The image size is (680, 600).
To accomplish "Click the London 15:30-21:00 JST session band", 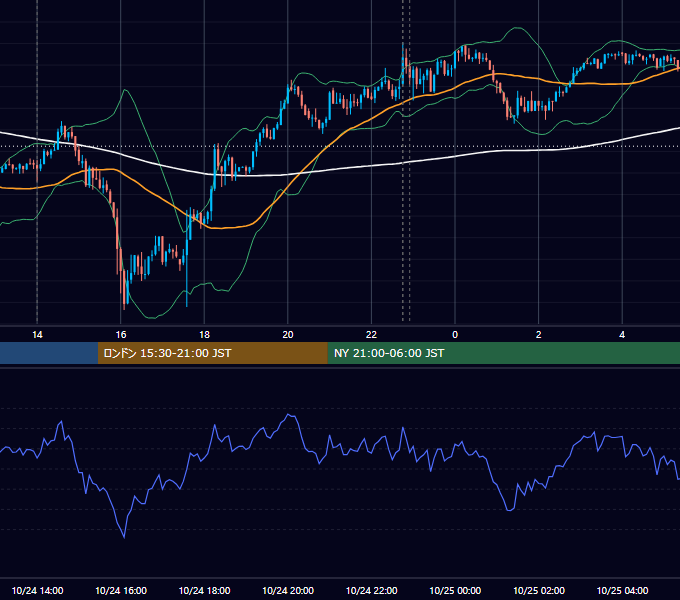I will (x=212, y=353).
